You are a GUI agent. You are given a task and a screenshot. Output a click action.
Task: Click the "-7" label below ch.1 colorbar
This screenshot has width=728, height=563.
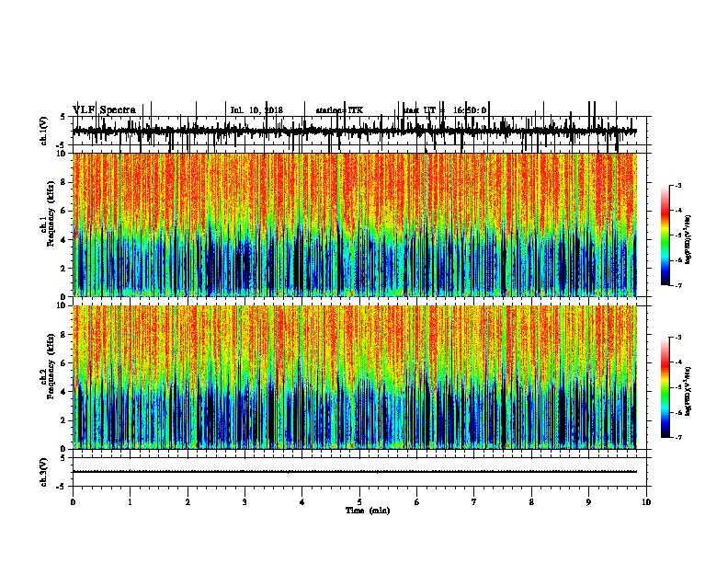pos(678,285)
